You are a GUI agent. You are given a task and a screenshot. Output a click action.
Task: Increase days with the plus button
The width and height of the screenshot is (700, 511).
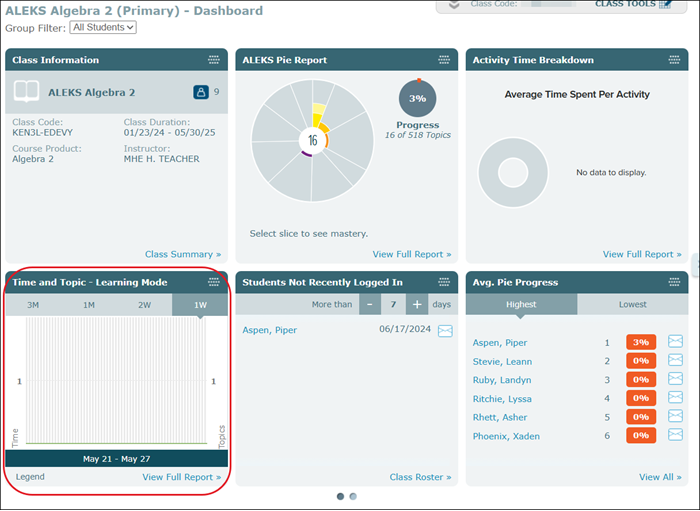(416, 304)
